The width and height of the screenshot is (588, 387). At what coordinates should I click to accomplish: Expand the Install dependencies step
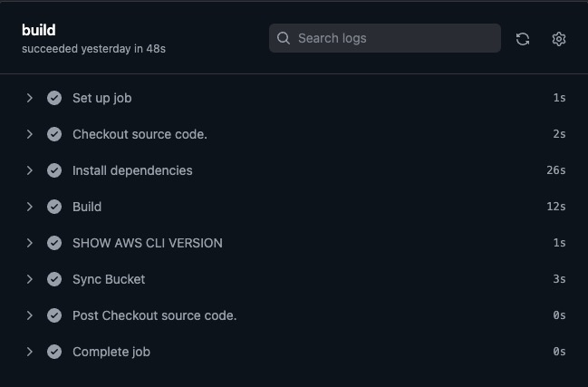tap(30, 170)
